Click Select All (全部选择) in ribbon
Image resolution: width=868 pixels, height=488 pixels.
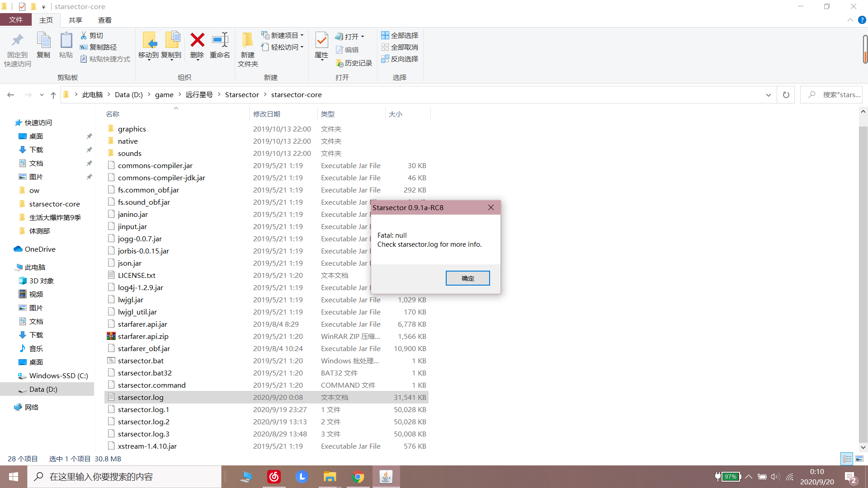(x=400, y=35)
